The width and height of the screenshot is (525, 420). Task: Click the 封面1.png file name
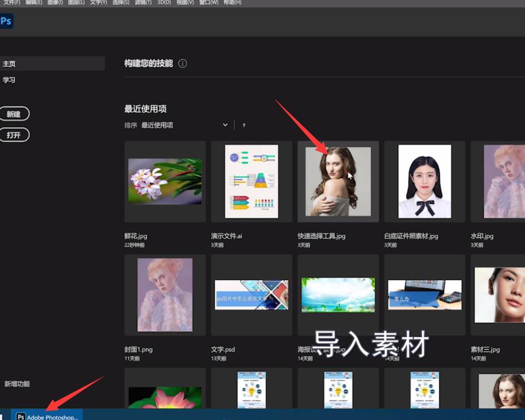click(x=138, y=349)
